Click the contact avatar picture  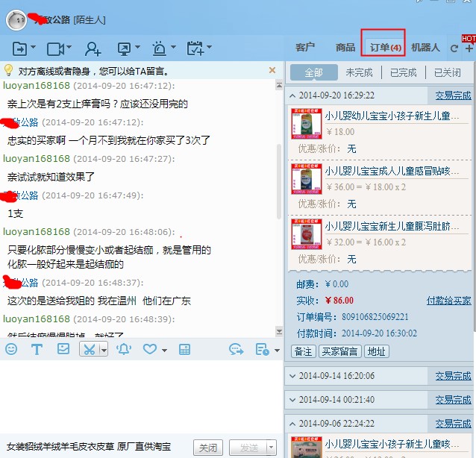pos(16,20)
